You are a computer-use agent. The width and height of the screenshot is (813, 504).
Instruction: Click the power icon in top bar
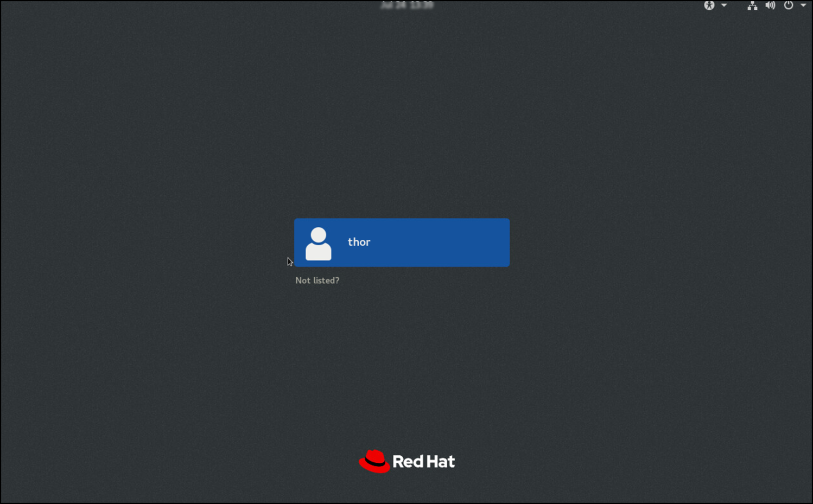pyautogui.click(x=789, y=5)
